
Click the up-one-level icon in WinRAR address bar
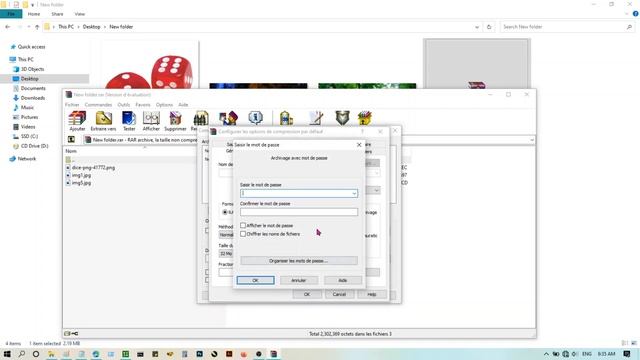(x=71, y=140)
